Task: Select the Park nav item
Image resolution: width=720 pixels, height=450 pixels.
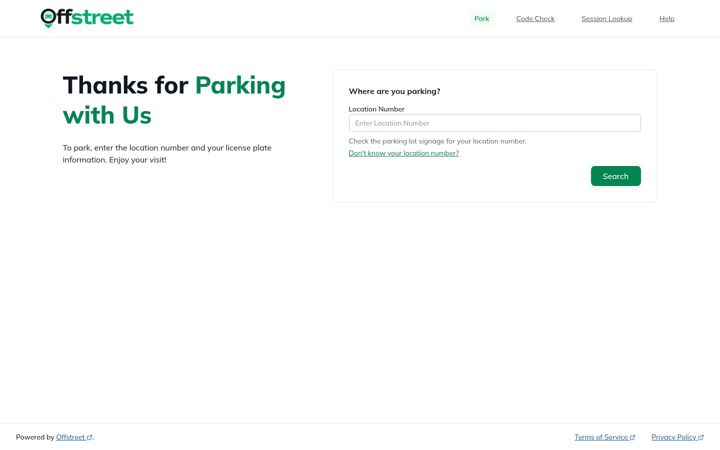Action: pos(482,19)
